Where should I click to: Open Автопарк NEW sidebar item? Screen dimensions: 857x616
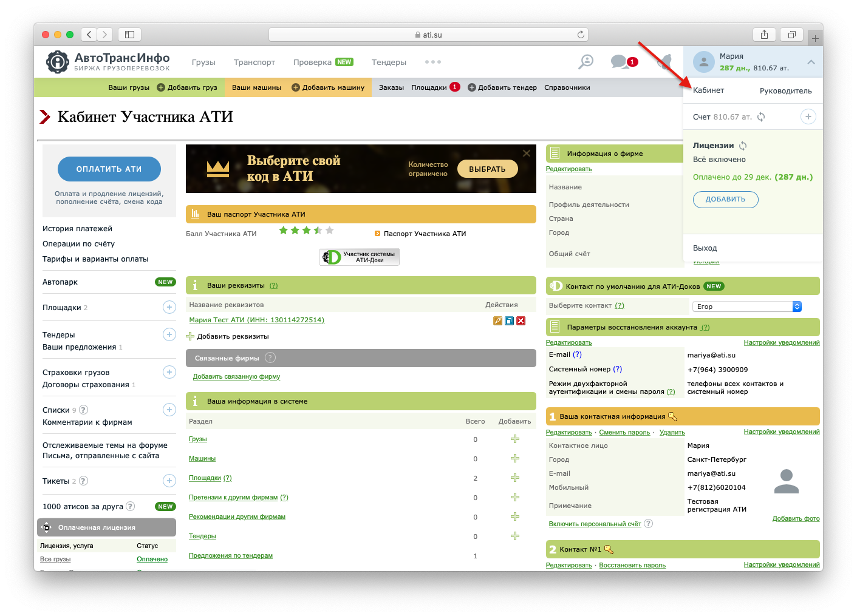[x=109, y=282]
